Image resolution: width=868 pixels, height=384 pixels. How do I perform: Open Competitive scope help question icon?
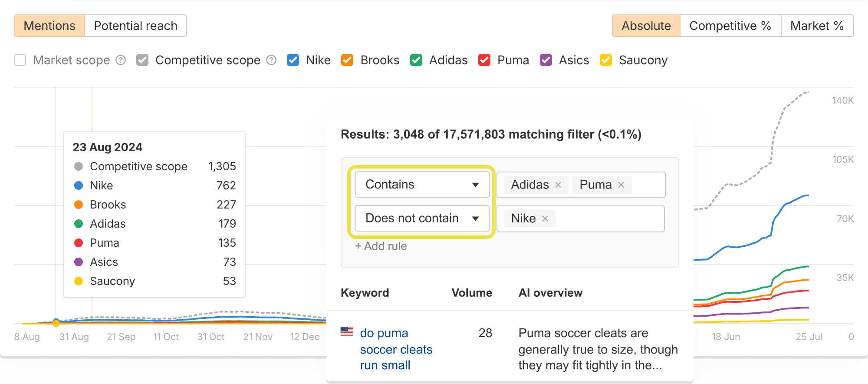271,60
